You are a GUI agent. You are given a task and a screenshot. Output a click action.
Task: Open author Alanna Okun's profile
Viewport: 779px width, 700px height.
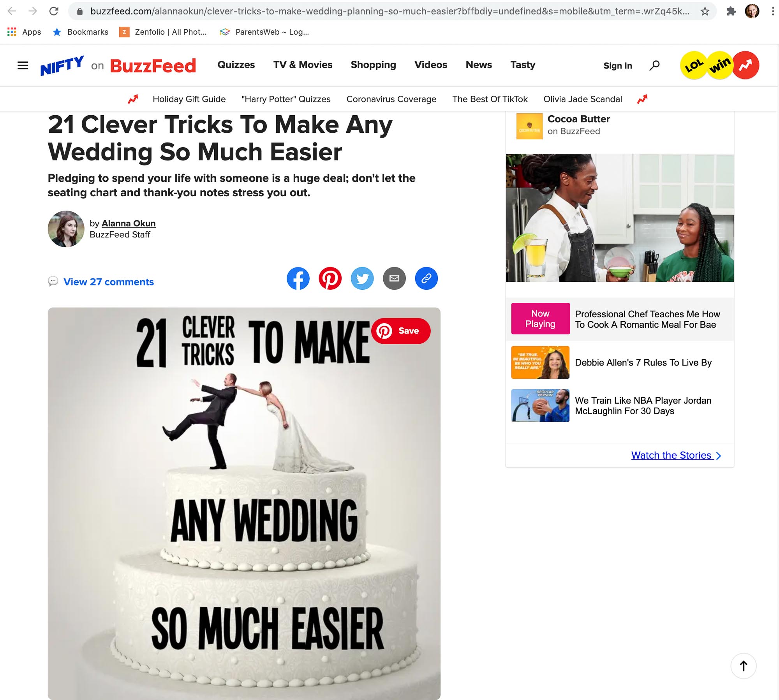coord(129,223)
